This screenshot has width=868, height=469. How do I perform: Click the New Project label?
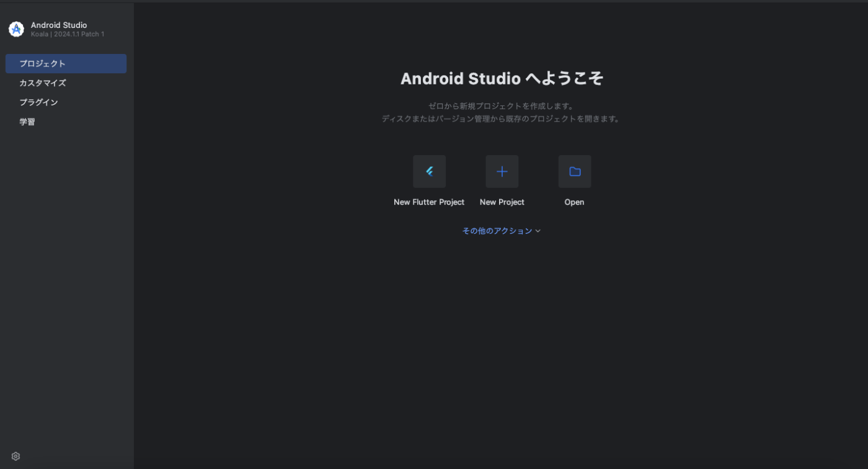(x=502, y=202)
